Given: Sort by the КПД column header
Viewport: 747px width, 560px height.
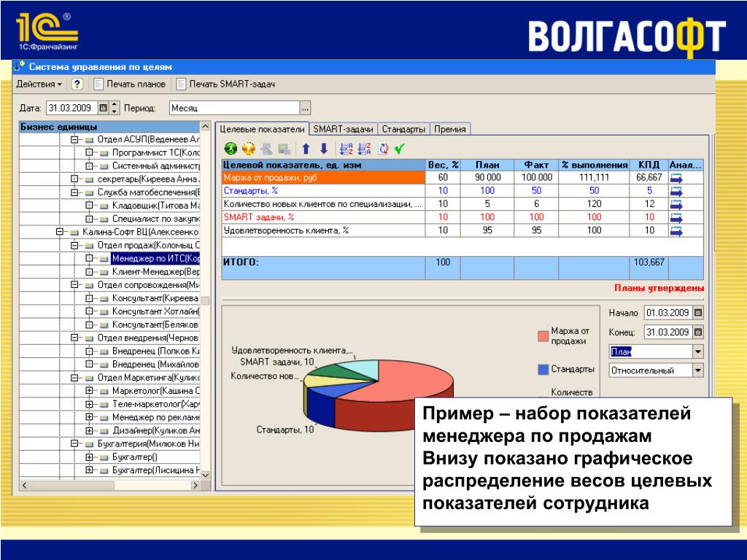Looking at the screenshot, I should [x=649, y=165].
